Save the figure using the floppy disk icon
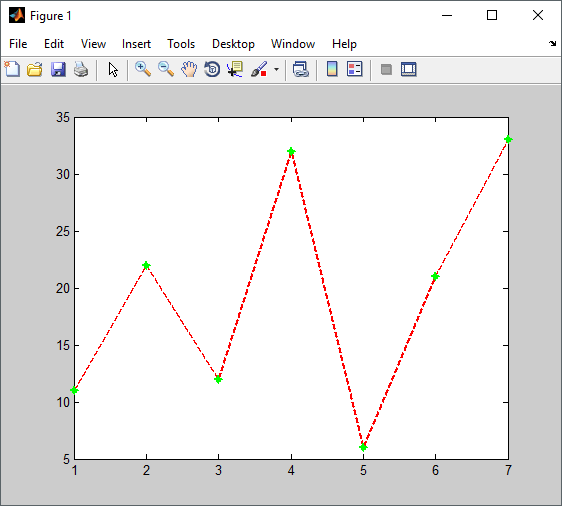Screen dimensions: 562x506 [58, 69]
